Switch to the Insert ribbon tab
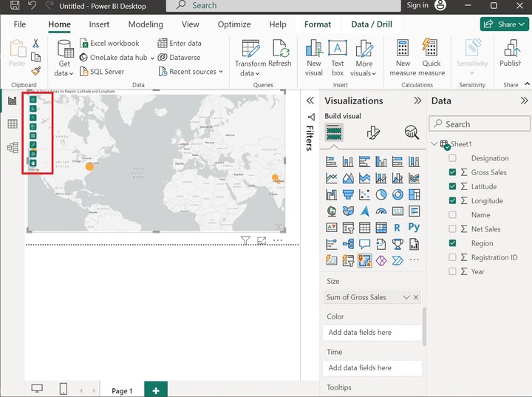Screen dimensions: 532x397 coord(99,24)
